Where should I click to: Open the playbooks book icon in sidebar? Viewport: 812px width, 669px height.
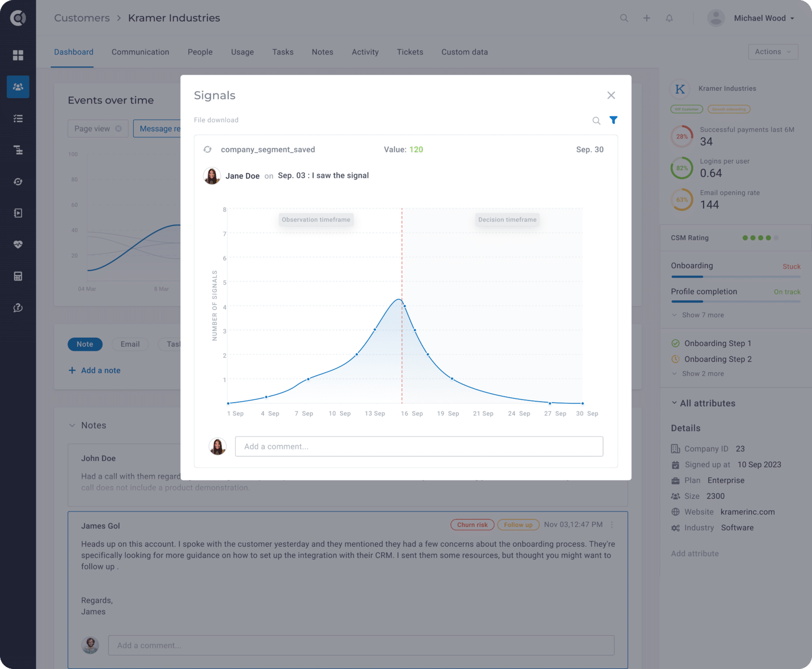(18, 213)
